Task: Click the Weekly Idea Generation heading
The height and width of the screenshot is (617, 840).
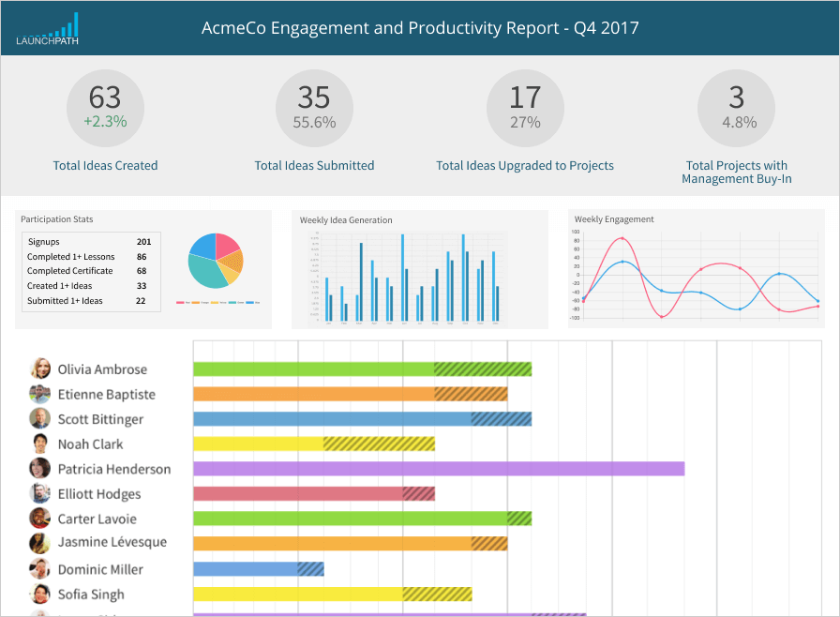Action: tap(346, 220)
